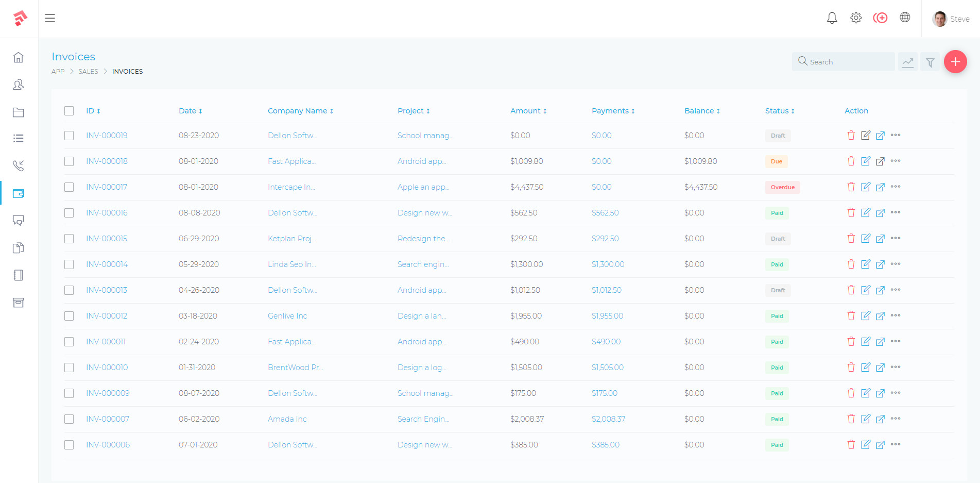Open the chat messages sidebar icon
The height and width of the screenshot is (483, 980).
pos(19,220)
